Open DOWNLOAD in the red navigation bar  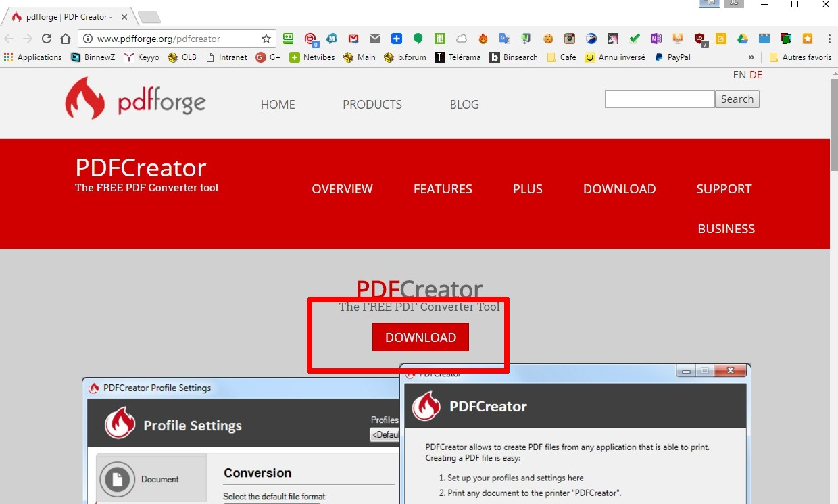620,189
